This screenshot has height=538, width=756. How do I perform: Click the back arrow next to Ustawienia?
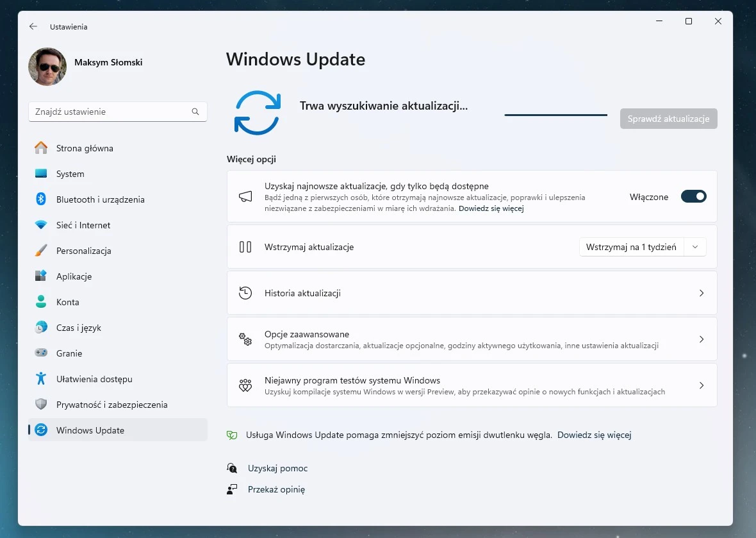coord(33,26)
